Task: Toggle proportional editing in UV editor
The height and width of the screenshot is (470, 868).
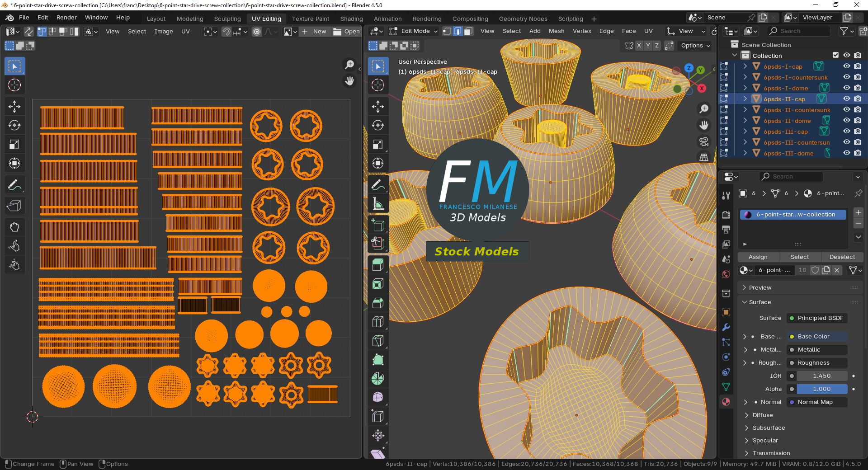Action: tap(257, 32)
